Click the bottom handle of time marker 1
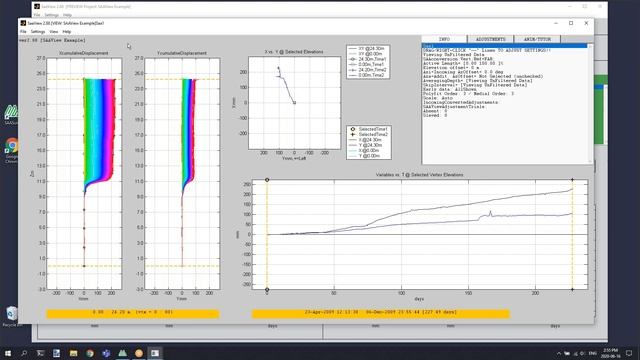The height and width of the screenshot is (360, 640). point(267,289)
